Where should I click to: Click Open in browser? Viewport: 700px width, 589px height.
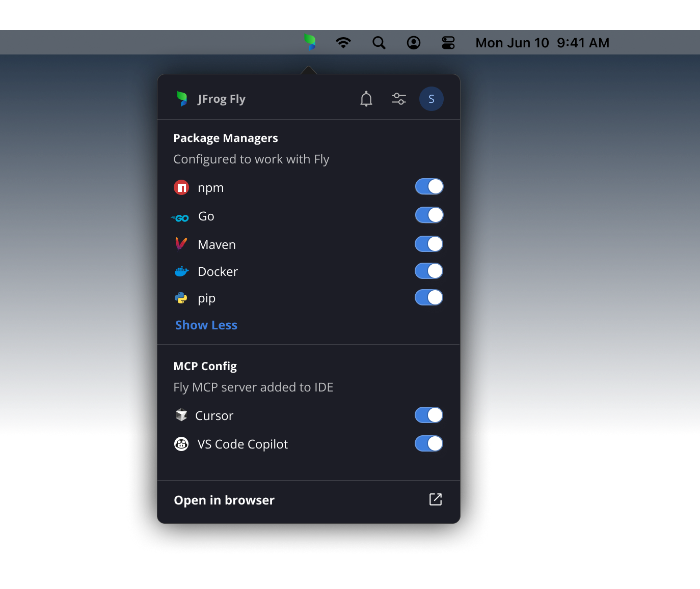click(x=224, y=500)
